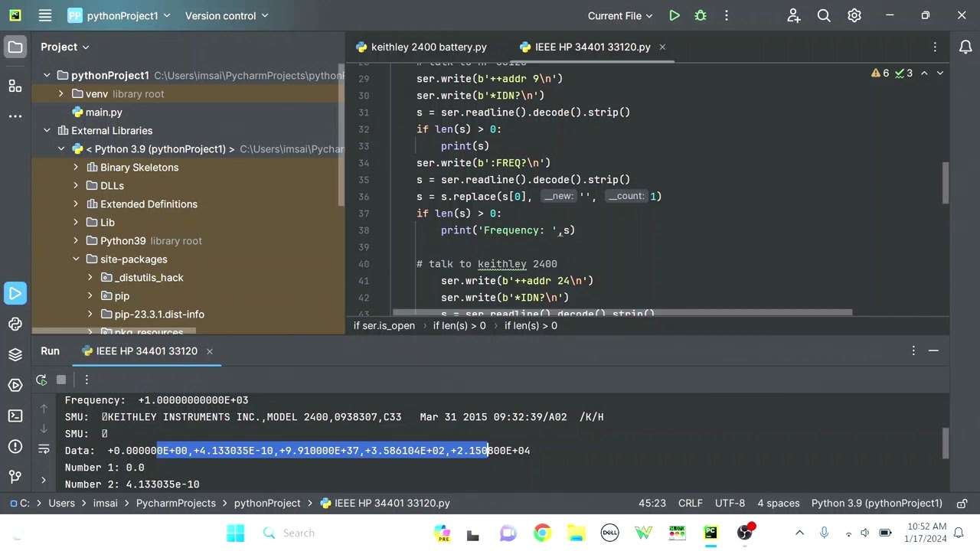Go to previous highlighted error arrow
This screenshot has height=551, width=980.
pyautogui.click(x=924, y=73)
